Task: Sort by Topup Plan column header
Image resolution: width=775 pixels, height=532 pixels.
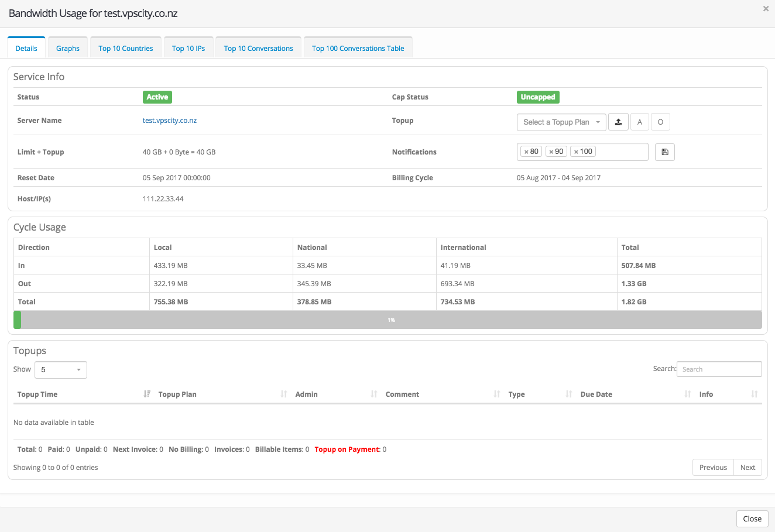Action: click(177, 394)
